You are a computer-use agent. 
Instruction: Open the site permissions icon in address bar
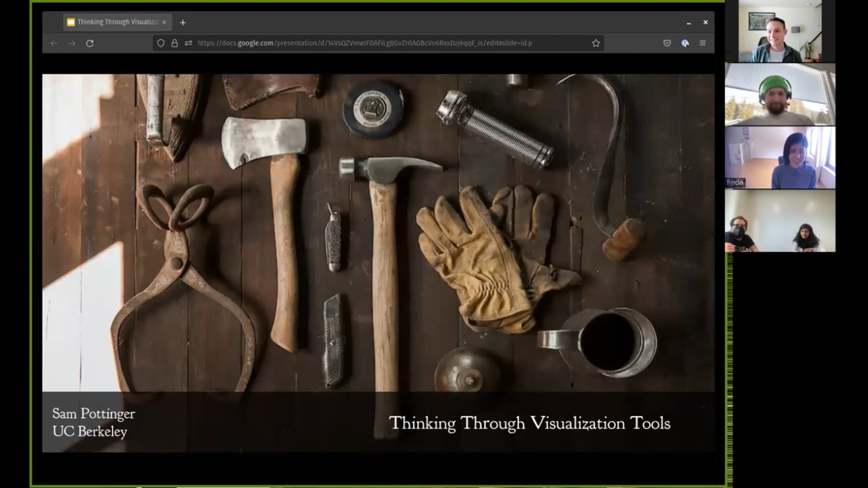click(188, 43)
